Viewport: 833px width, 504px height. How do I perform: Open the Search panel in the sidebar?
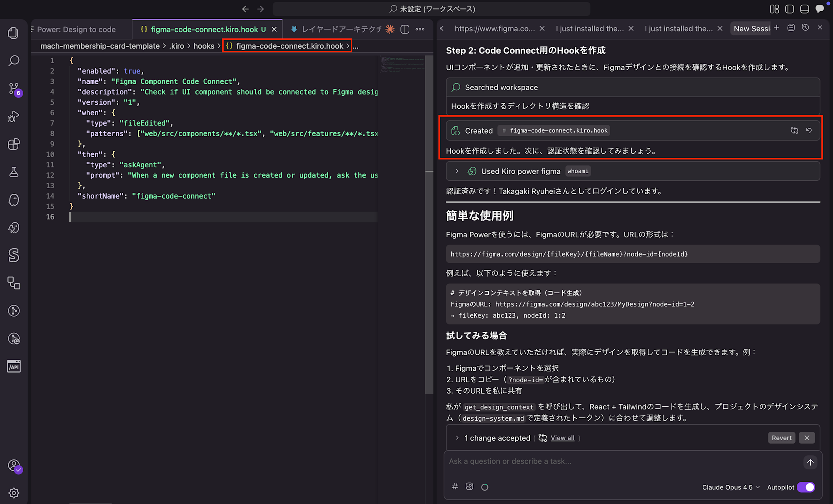pos(14,61)
